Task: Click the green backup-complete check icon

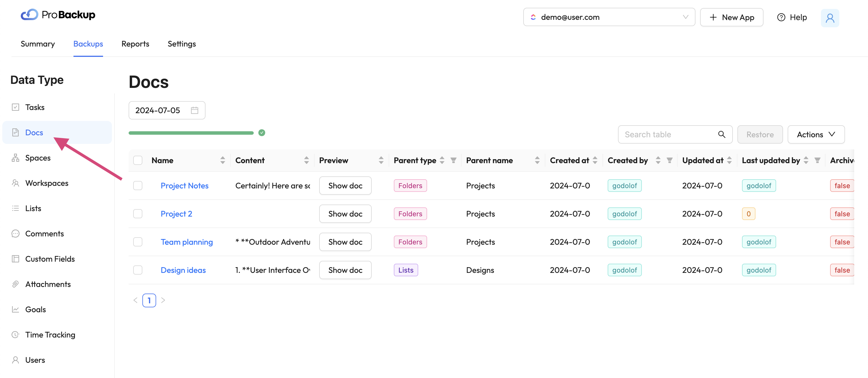Action: 262,133
